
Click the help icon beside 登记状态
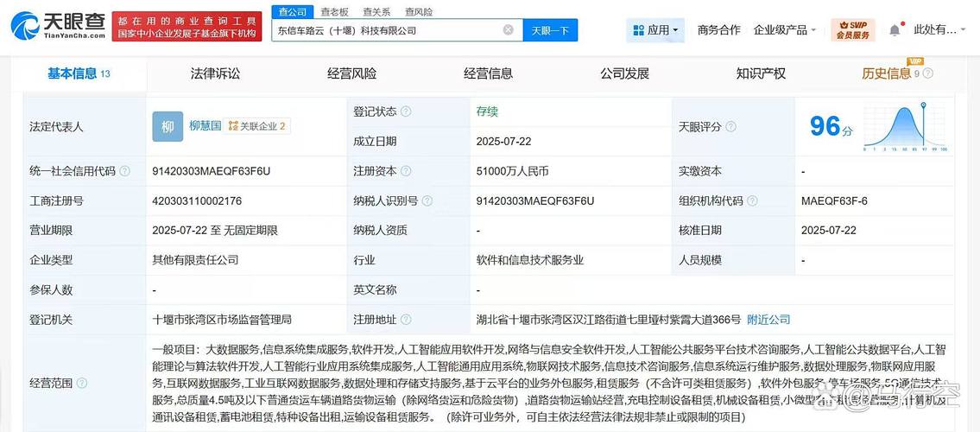tap(406, 112)
